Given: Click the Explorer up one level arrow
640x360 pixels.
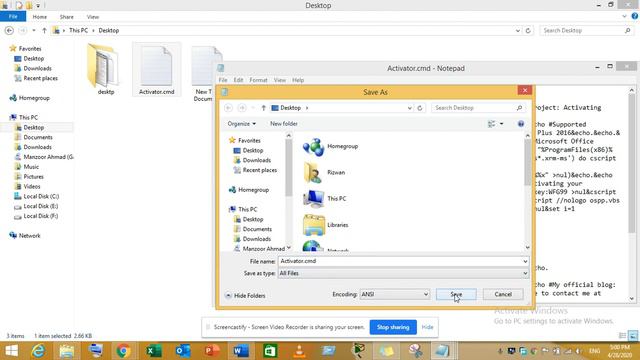Looking at the screenshot, I should (x=44, y=31).
